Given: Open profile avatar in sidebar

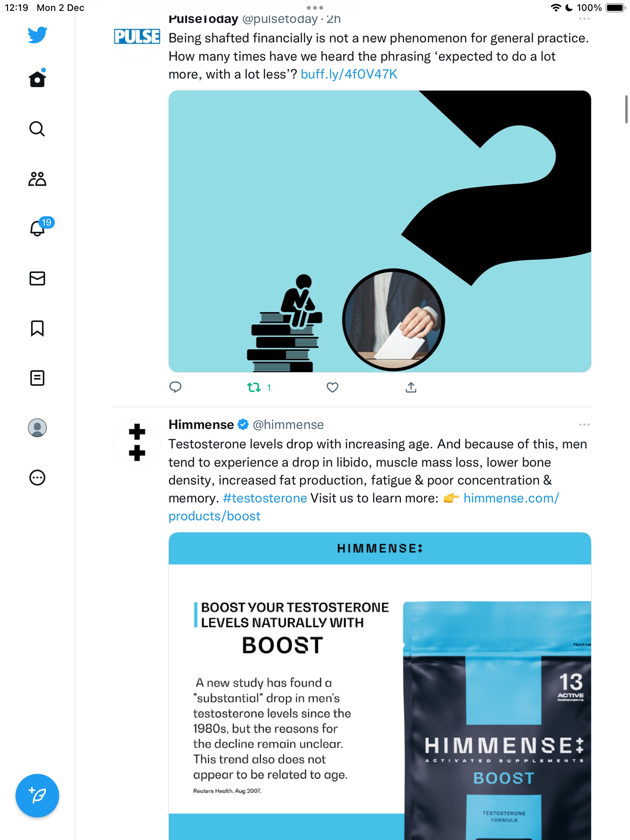Looking at the screenshot, I should (x=37, y=428).
